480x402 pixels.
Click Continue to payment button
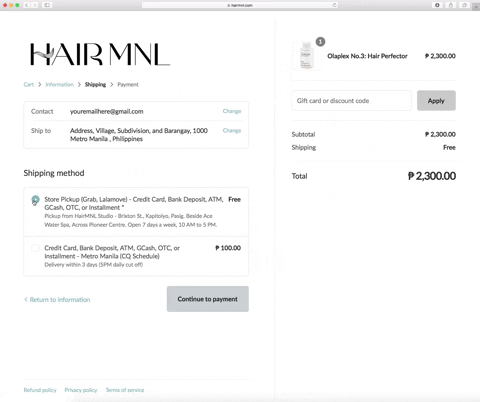coord(208,299)
